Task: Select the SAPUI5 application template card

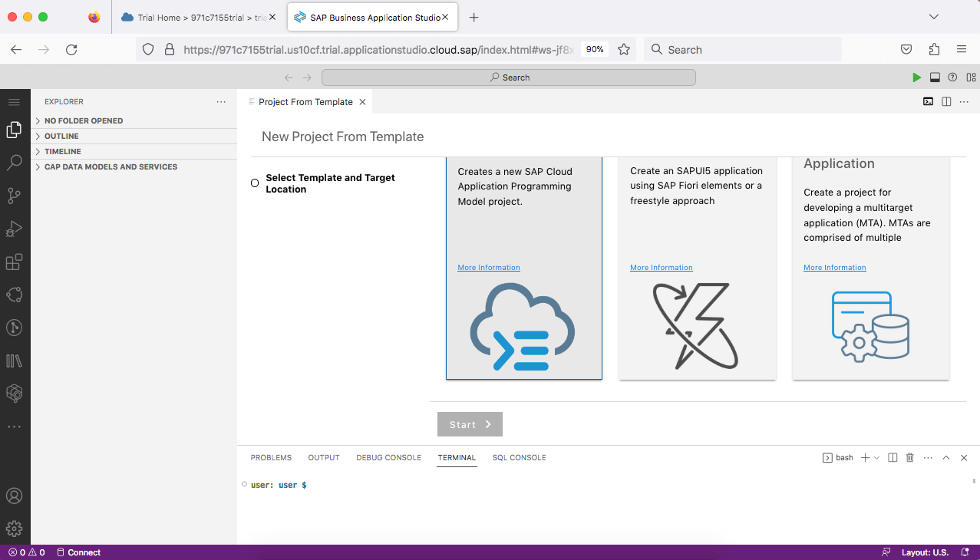Action: click(x=698, y=268)
